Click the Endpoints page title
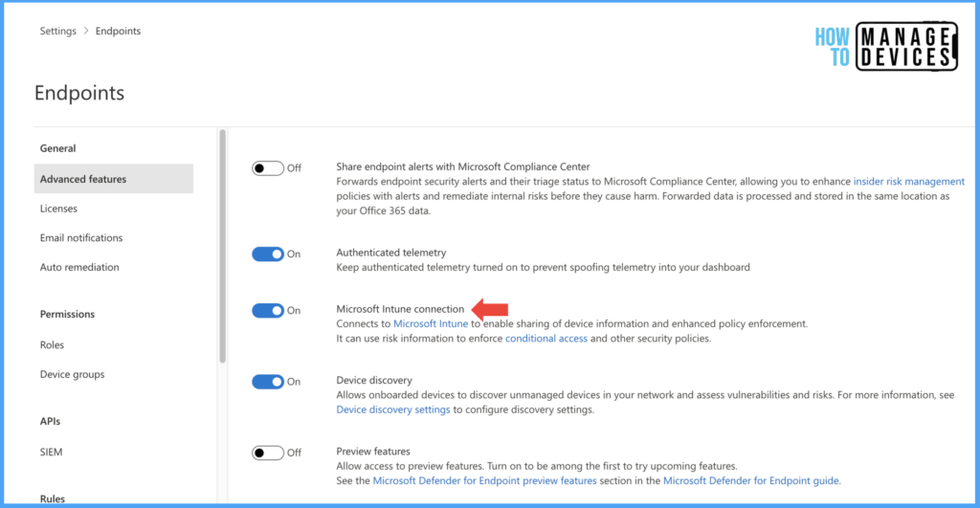 click(x=79, y=93)
